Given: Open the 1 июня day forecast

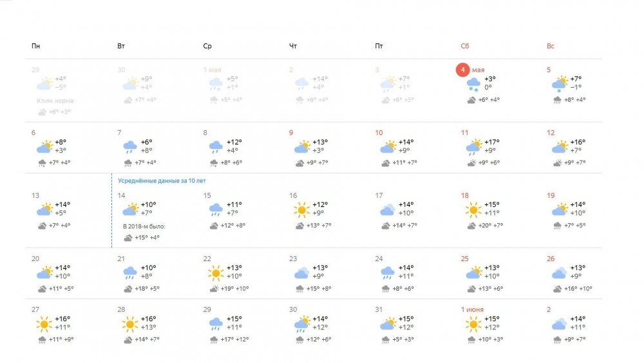Looking at the screenshot, I should (472, 309).
